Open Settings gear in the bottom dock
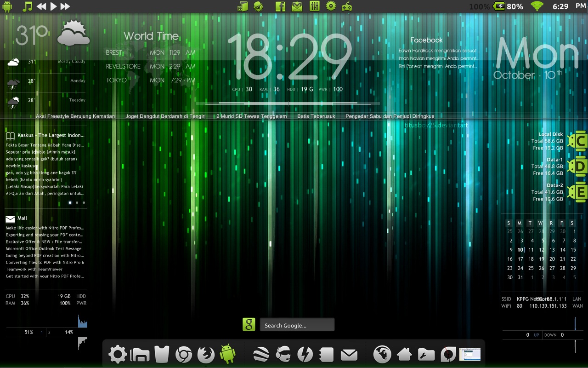The image size is (588, 368). [x=118, y=355]
